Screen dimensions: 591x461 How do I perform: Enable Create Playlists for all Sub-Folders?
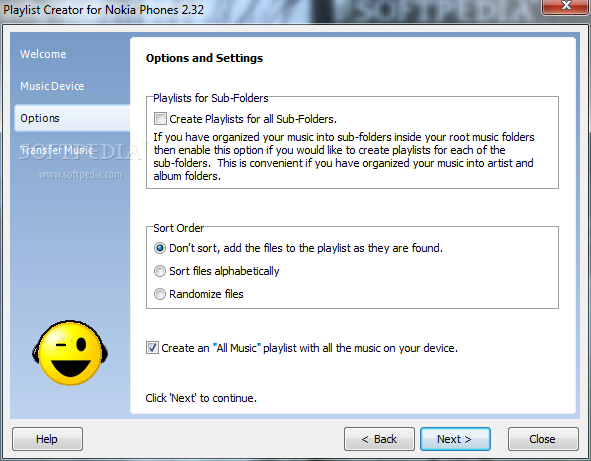click(160, 119)
